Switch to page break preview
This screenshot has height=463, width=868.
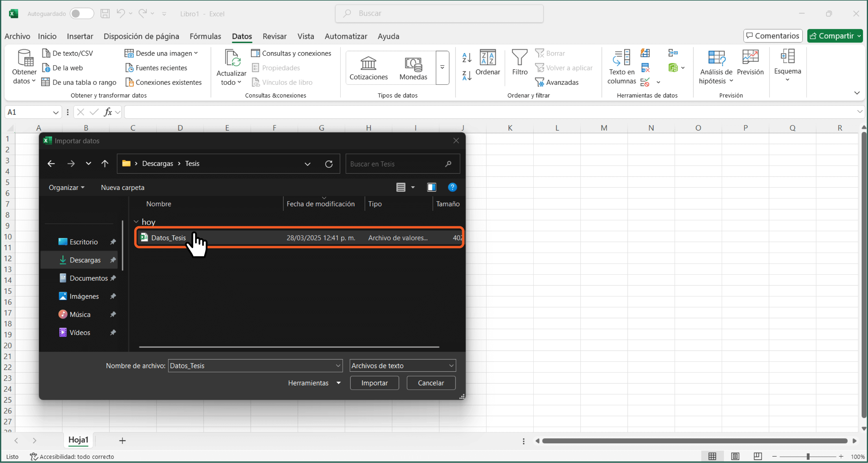[x=757, y=456]
